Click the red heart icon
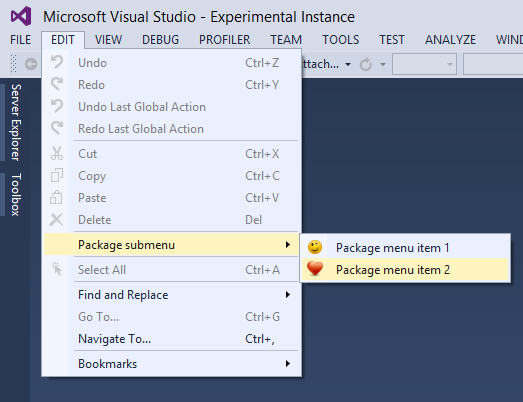 pyautogui.click(x=315, y=269)
